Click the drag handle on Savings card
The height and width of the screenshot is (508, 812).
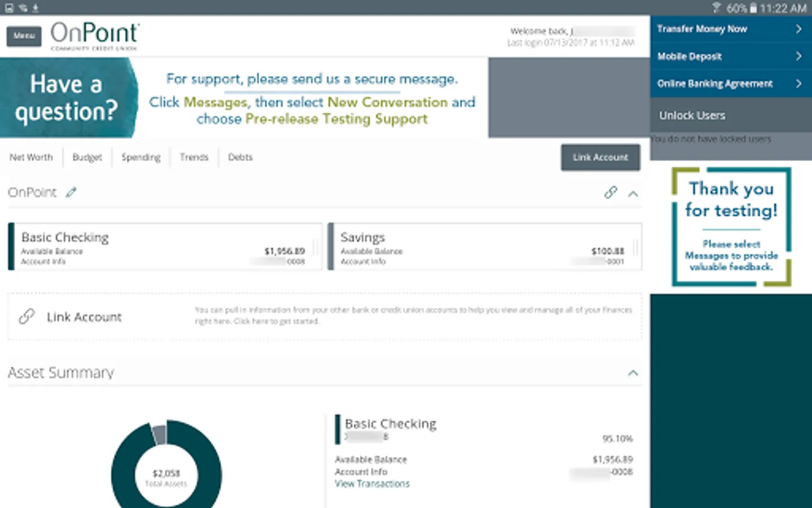636,247
